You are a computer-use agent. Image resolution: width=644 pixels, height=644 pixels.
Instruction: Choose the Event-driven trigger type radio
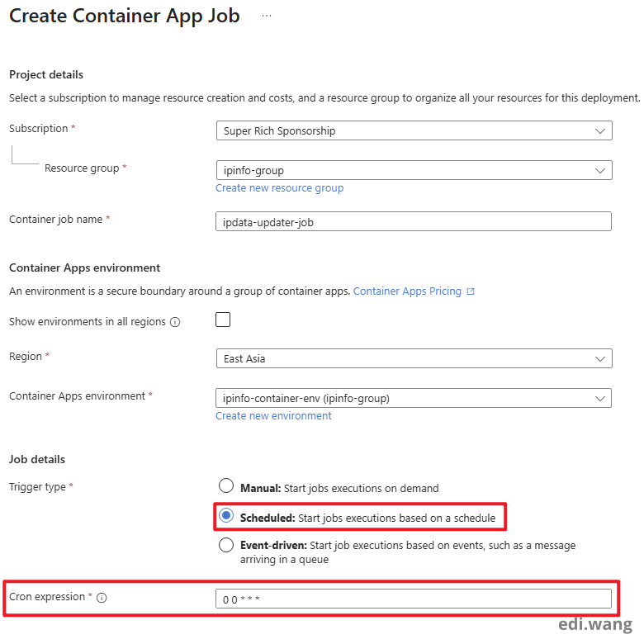pyautogui.click(x=226, y=545)
